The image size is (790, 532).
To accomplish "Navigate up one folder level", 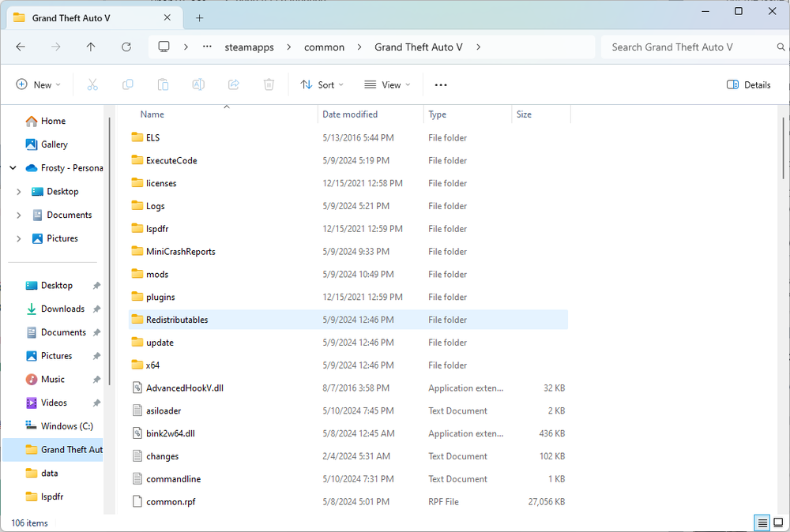I will (90, 47).
